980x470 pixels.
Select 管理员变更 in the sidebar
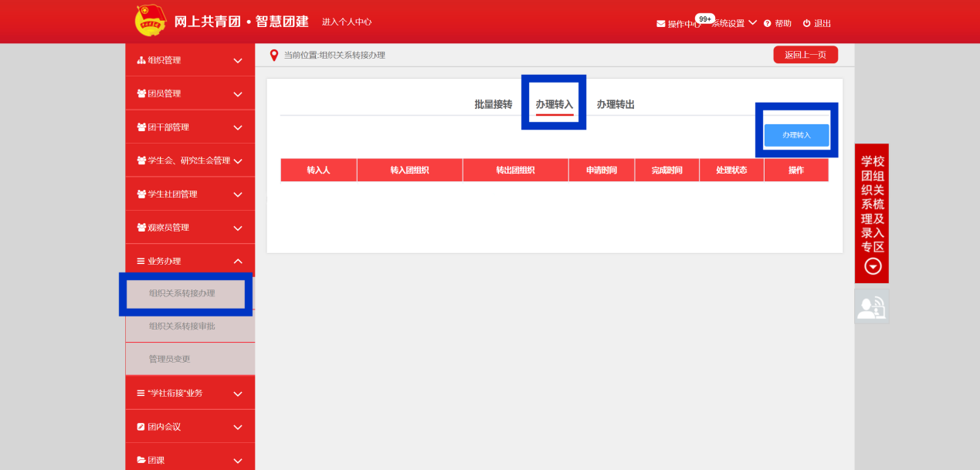[170, 359]
